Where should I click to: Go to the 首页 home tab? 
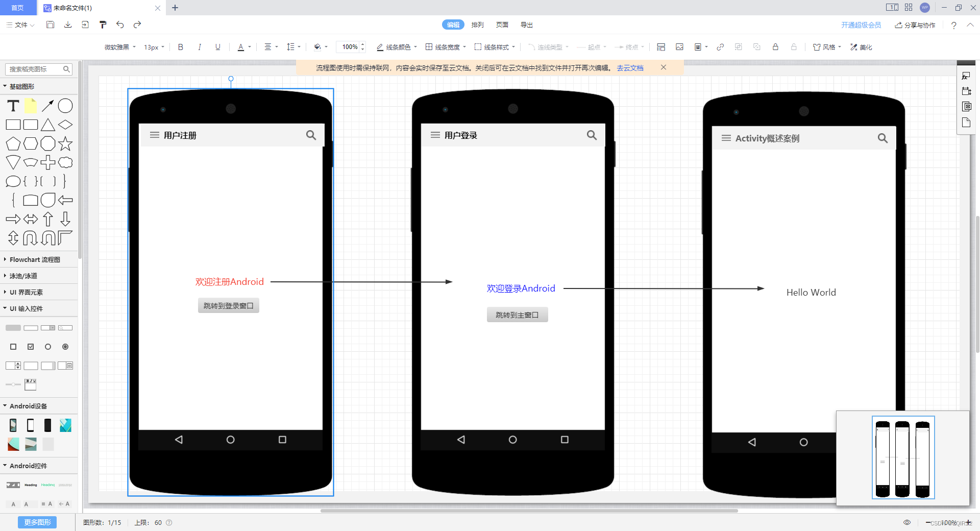click(18, 8)
